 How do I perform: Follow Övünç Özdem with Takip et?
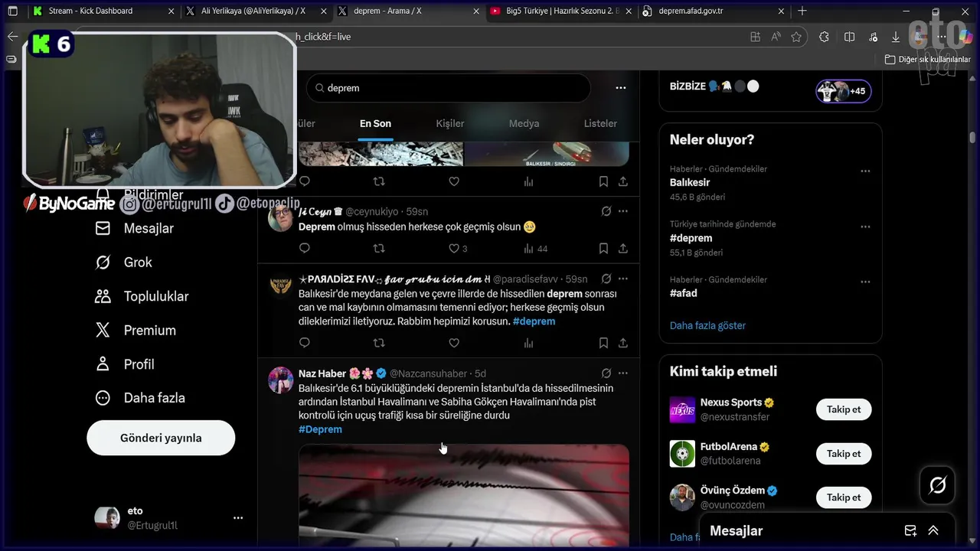(844, 497)
